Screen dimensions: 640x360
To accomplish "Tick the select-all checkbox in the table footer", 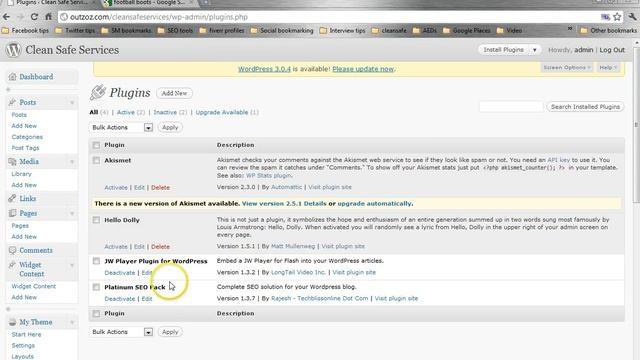I will click(x=96, y=313).
